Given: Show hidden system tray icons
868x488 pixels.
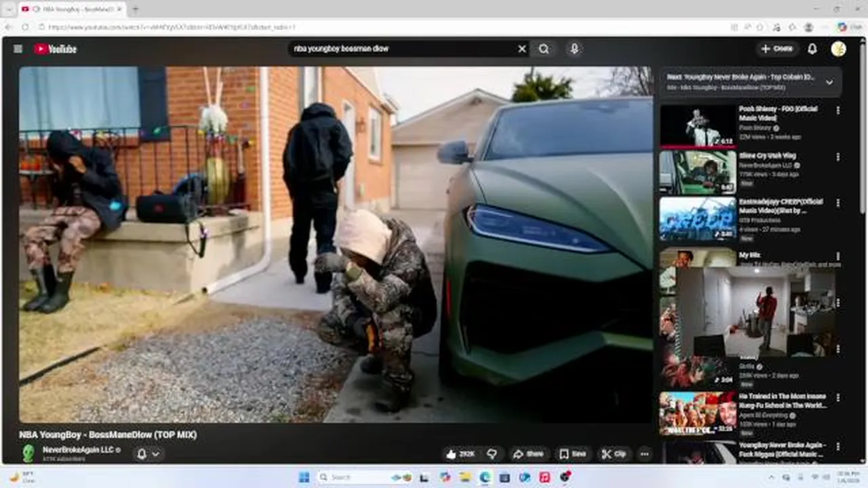Looking at the screenshot, I should coord(771,477).
